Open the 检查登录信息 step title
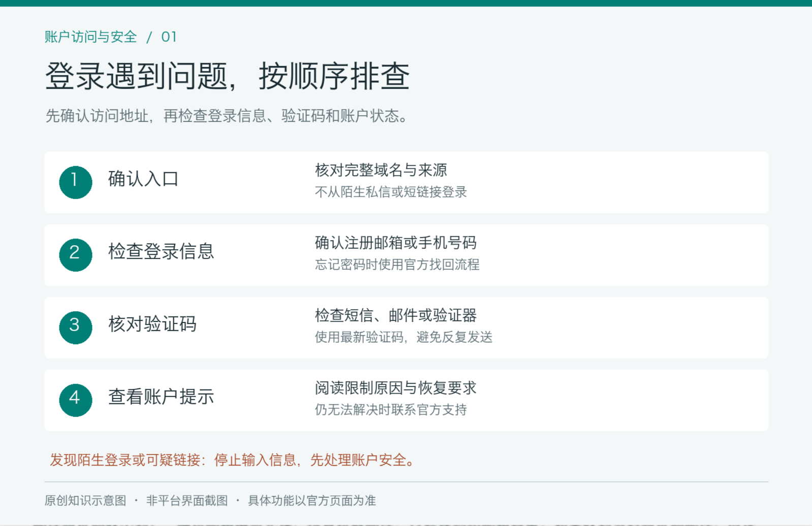Image resolution: width=812 pixels, height=526 pixels. coord(161,252)
